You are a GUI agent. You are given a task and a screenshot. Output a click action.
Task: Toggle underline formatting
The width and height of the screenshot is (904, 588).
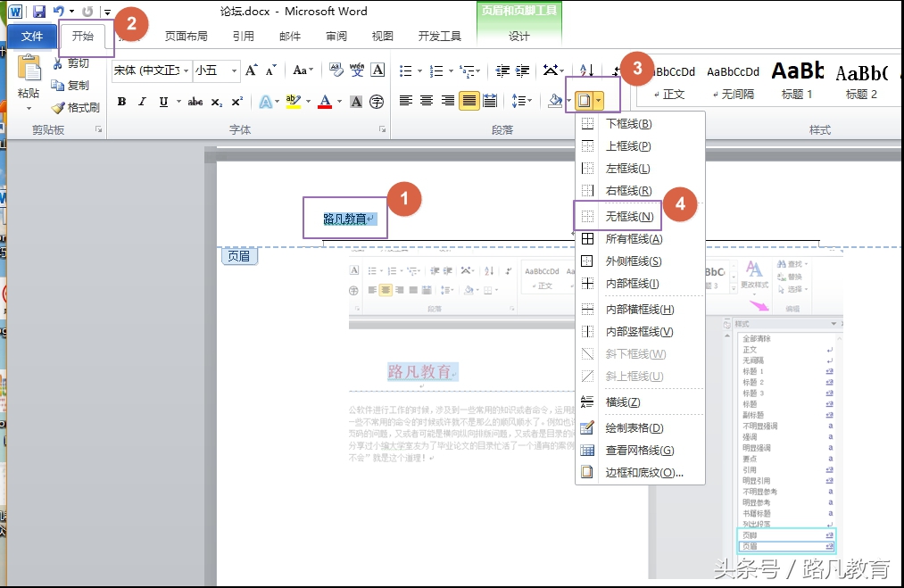(x=162, y=101)
